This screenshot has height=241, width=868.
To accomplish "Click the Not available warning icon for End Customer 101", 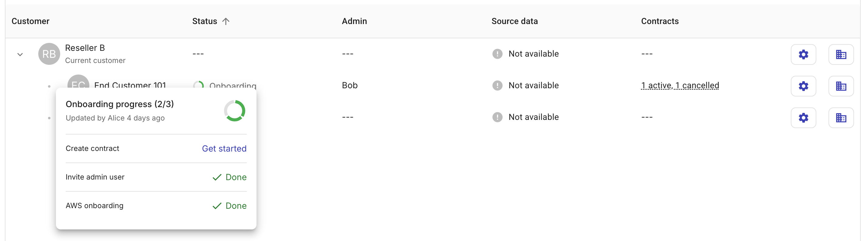I will click(x=497, y=86).
